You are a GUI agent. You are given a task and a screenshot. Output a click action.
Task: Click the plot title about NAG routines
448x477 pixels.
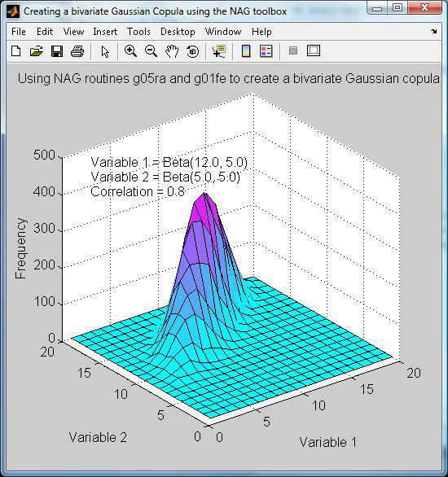click(229, 78)
